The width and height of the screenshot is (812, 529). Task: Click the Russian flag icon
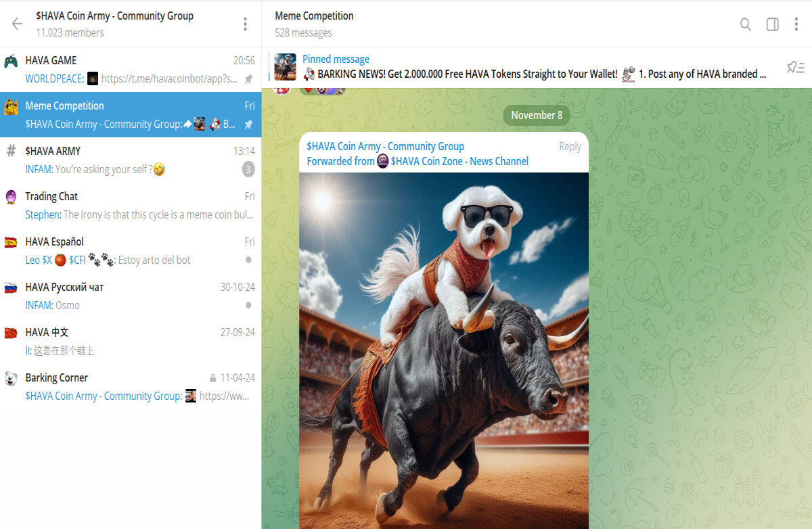click(11, 287)
